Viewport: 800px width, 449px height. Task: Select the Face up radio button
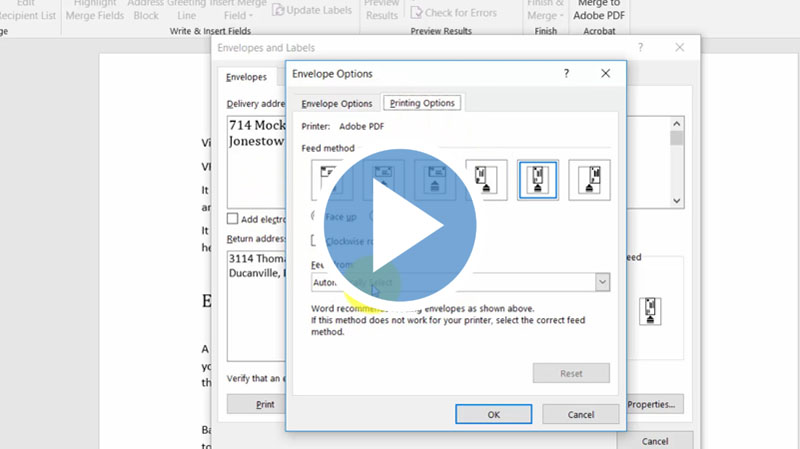[x=317, y=216]
